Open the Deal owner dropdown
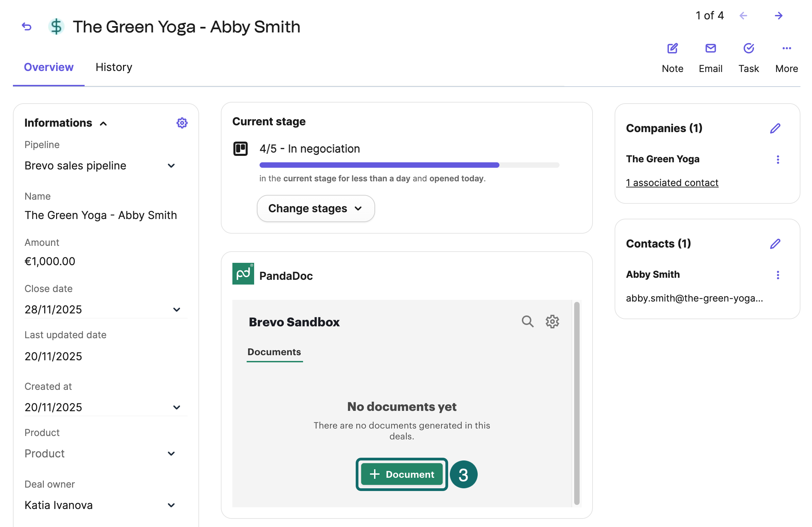Image resolution: width=812 pixels, height=527 pixels. 171,505
